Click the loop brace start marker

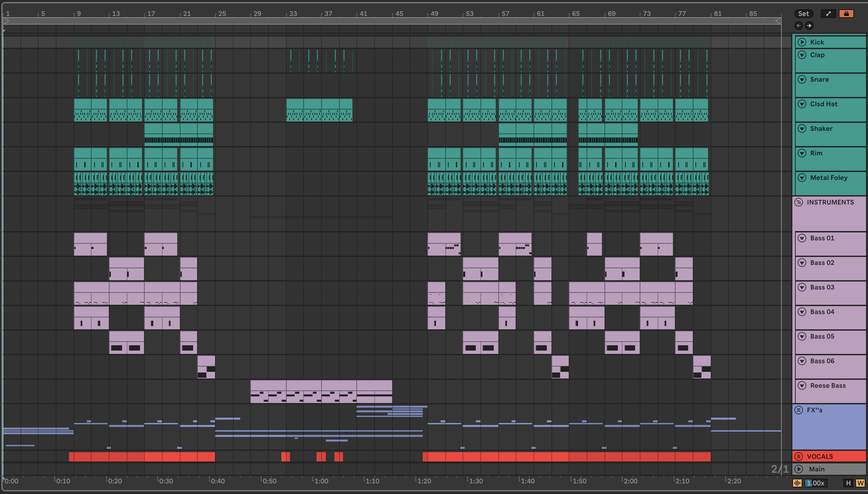coord(6,21)
